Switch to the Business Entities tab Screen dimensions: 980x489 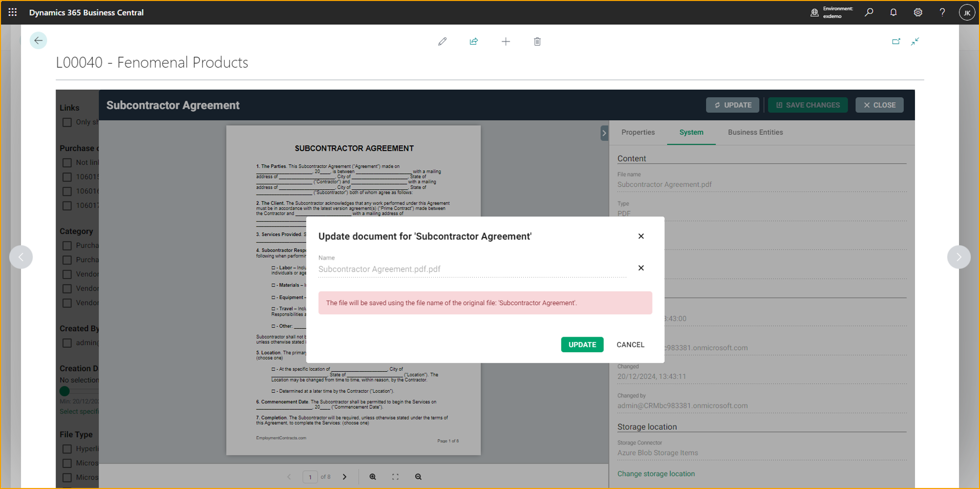(x=755, y=132)
